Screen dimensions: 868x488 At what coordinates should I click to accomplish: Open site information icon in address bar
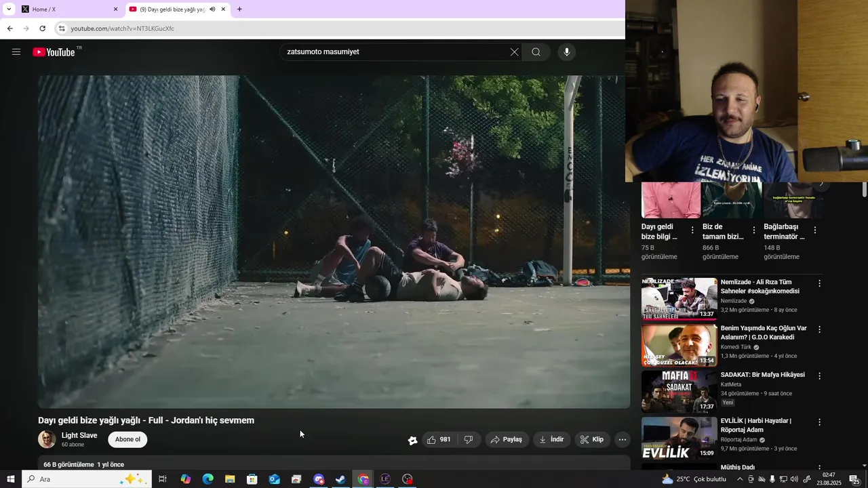[x=62, y=28]
